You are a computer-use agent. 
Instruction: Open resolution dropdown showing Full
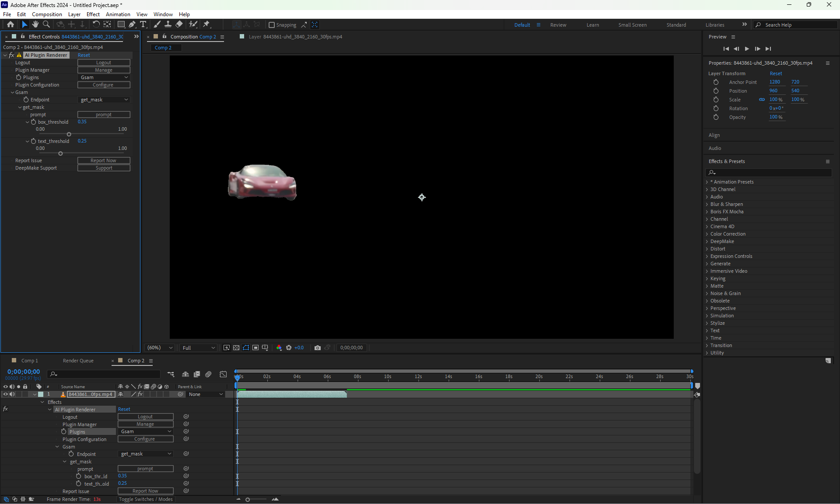coord(199,348)
